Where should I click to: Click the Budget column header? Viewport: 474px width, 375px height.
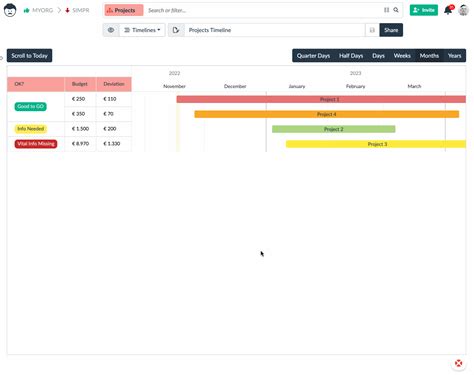(80, 84)
